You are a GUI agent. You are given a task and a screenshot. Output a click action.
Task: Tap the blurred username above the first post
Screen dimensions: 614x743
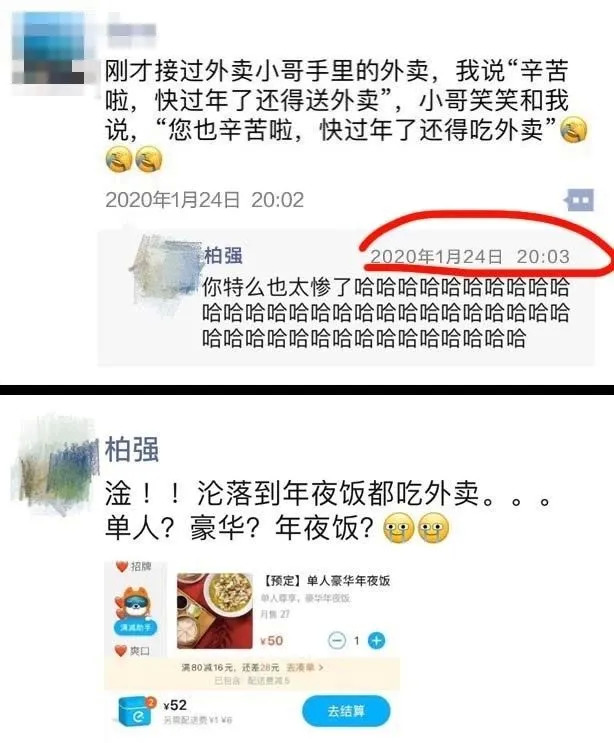132,30
